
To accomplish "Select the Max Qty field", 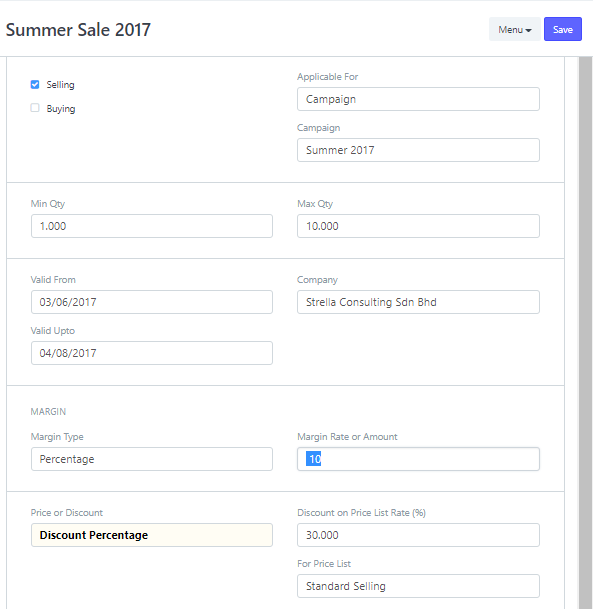I will tap(418, 226).
